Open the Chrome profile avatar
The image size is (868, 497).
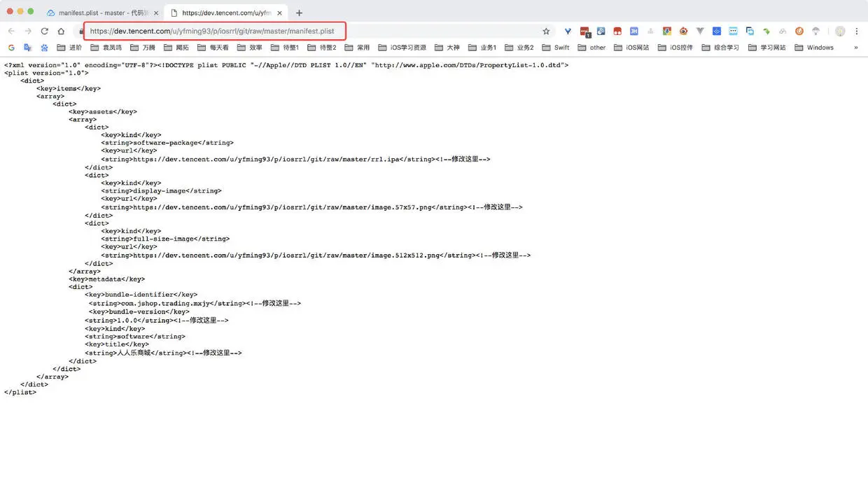click(840, 31)
